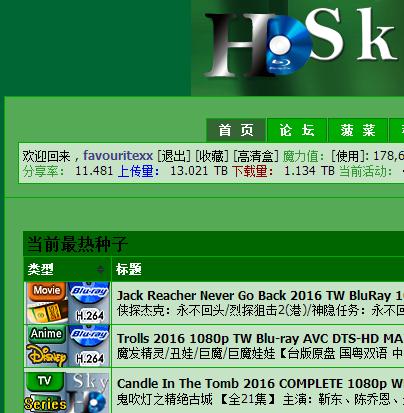Click the 魔力值 label
Image resolution: width=404 pixels, height=413 pixels.
[x=303, y=156]
